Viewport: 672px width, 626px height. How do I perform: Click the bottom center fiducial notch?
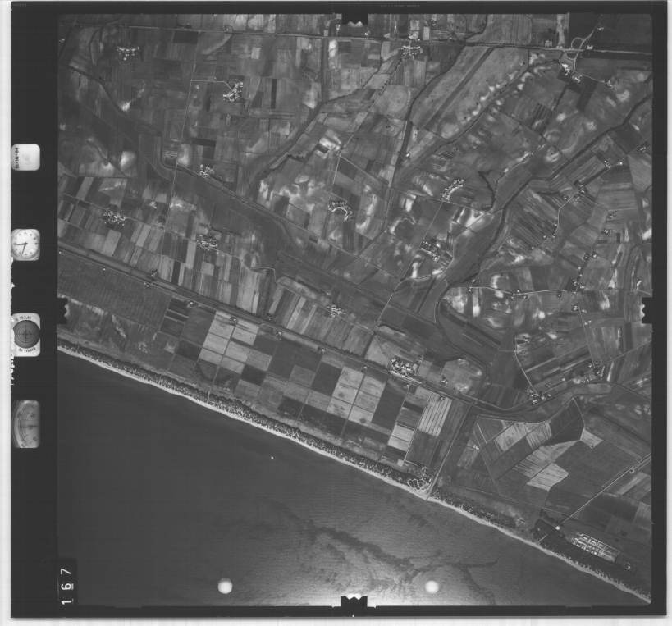coord(354,603)
